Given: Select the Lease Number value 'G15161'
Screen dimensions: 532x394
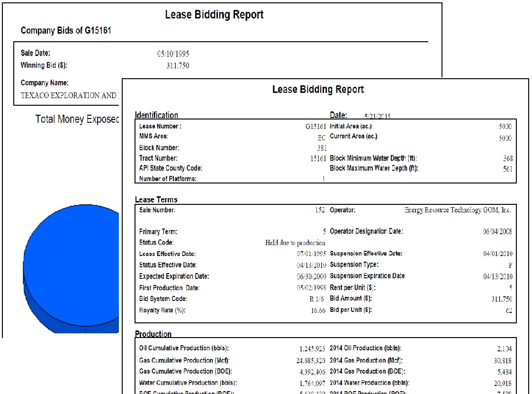Looking at the screenshot, I should (x=316, y=126).
